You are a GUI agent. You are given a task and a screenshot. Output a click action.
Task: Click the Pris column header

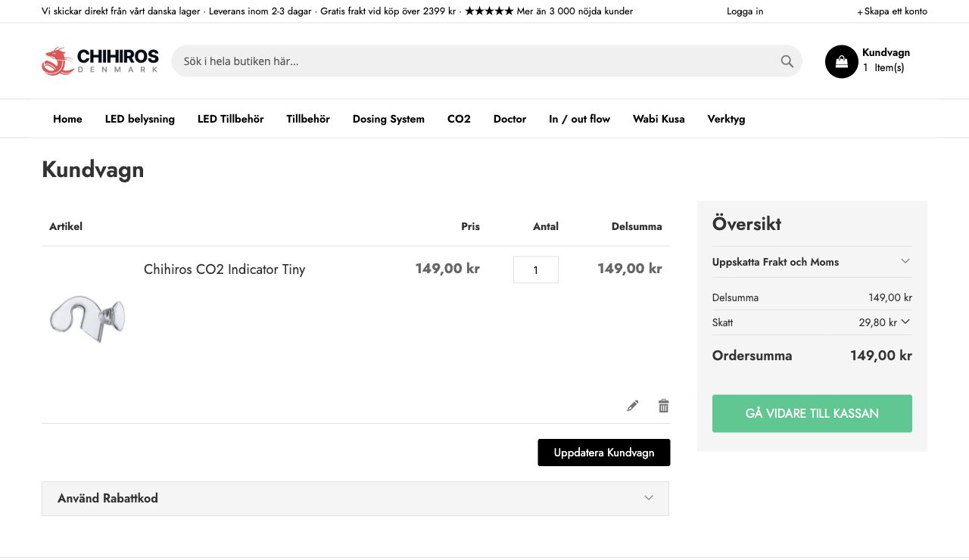tap(470, 226)
